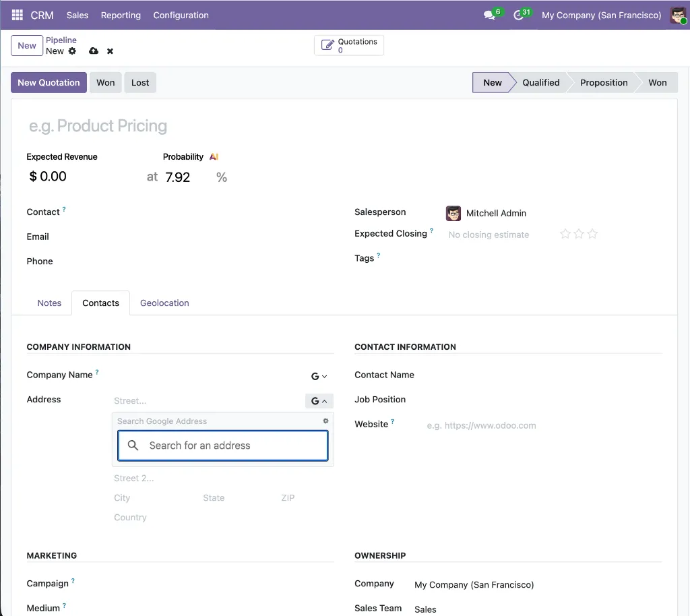Open the chat messages icon with badge 6
The height and width of the screenshot is (616, 690).
pyautogui.click(x=489, y=15)
